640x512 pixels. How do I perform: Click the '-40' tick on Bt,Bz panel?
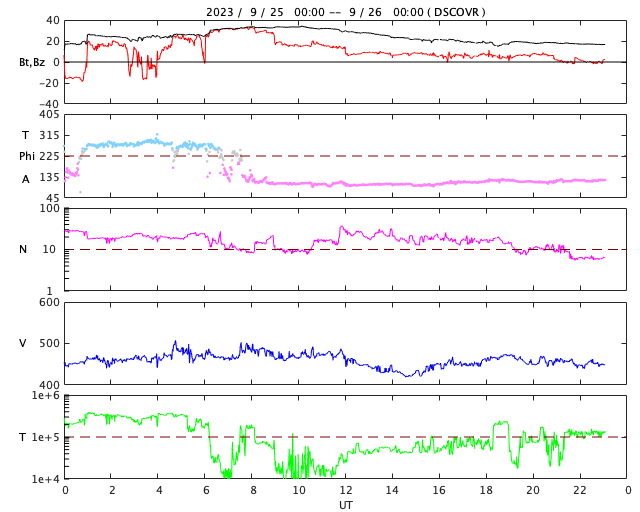49,104
